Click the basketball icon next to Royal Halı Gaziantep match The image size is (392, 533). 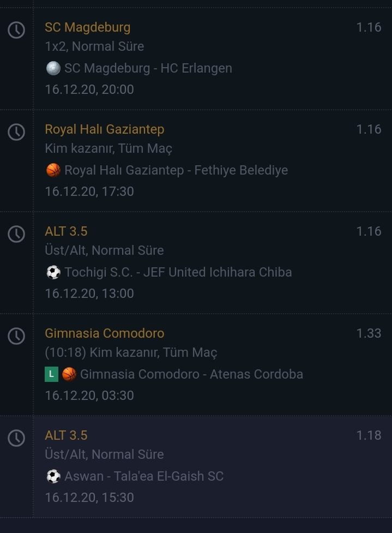[53, 170]
